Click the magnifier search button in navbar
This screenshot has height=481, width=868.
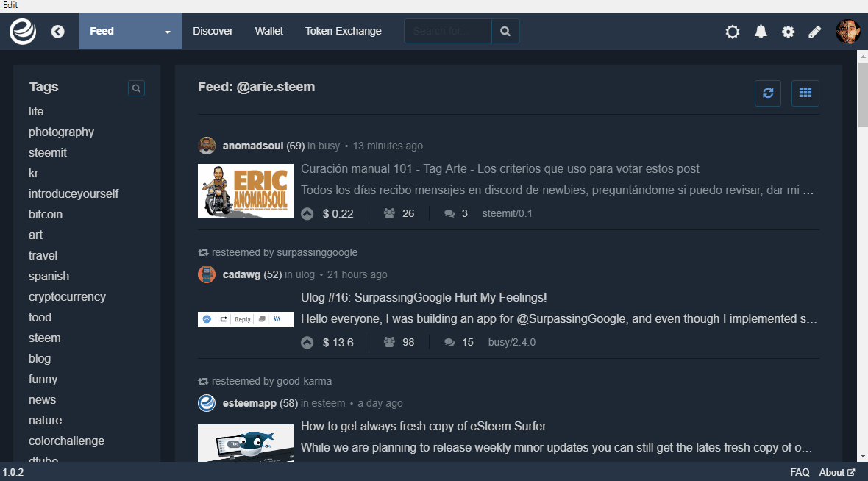point(505,31)
